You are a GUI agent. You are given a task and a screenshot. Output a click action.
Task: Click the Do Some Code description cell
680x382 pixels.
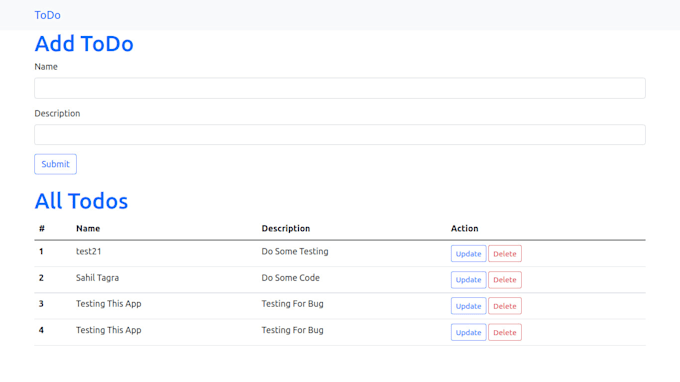(291, 278)
